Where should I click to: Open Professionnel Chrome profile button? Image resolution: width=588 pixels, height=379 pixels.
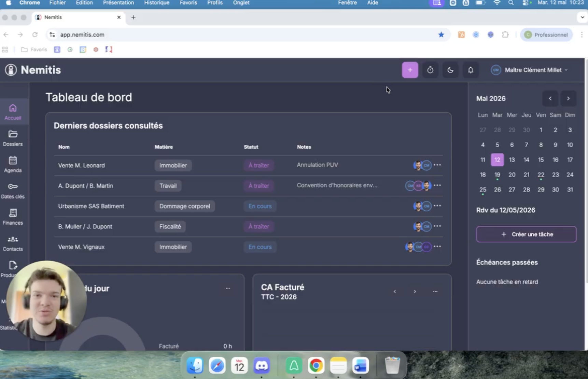(546, 34)
